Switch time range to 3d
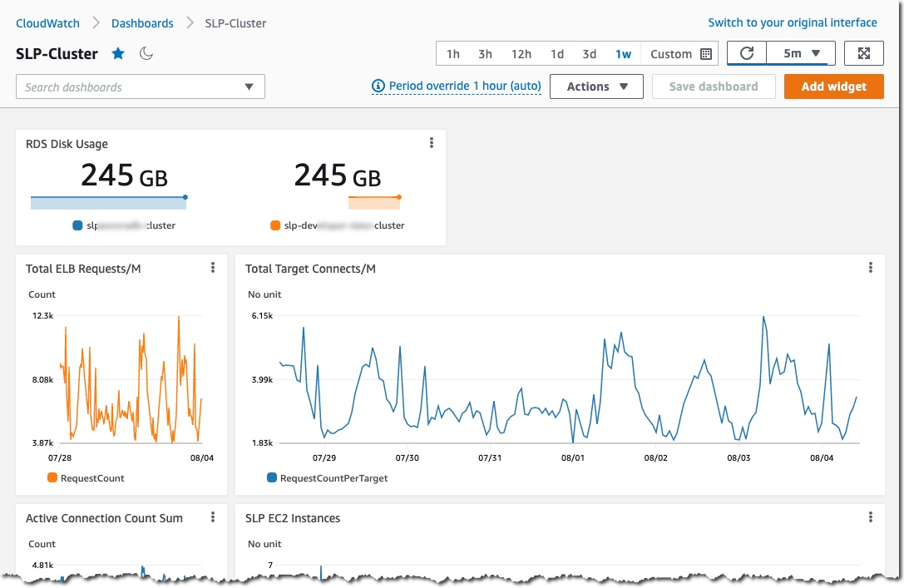904x588 pixels. click(589, 54)
